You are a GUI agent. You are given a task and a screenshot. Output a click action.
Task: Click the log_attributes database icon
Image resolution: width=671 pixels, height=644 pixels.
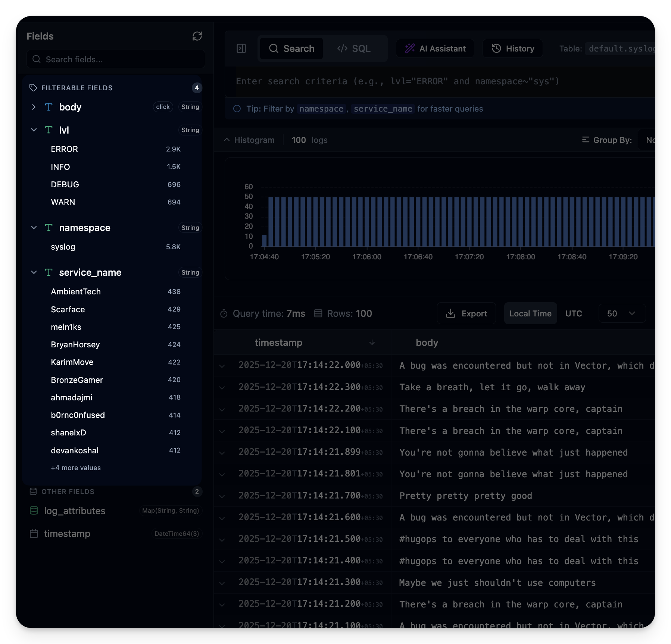pyautogui.click(x=34, y=511)
